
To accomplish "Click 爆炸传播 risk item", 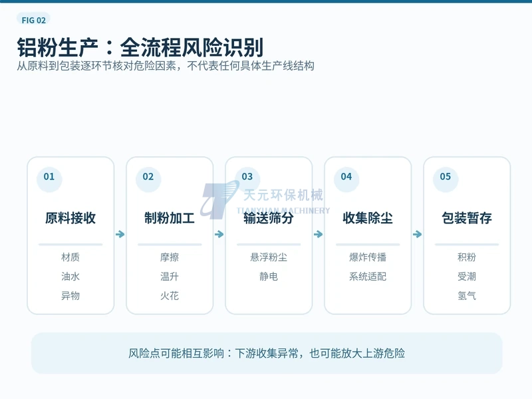I will pos(368,257).
